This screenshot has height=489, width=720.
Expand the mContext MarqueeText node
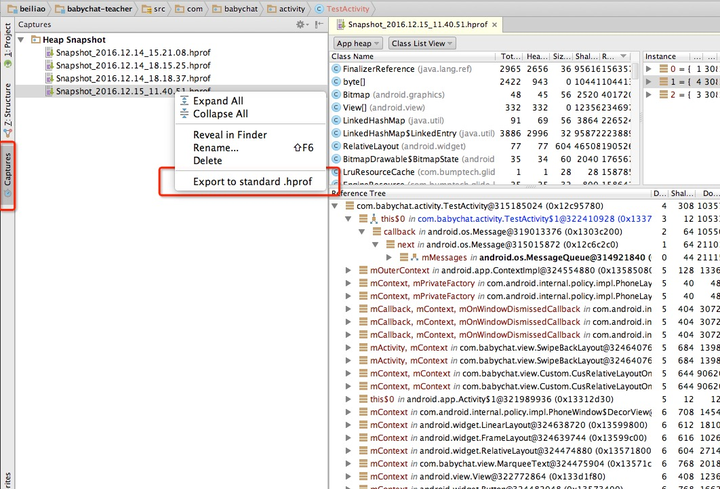[x=348, y=464]
